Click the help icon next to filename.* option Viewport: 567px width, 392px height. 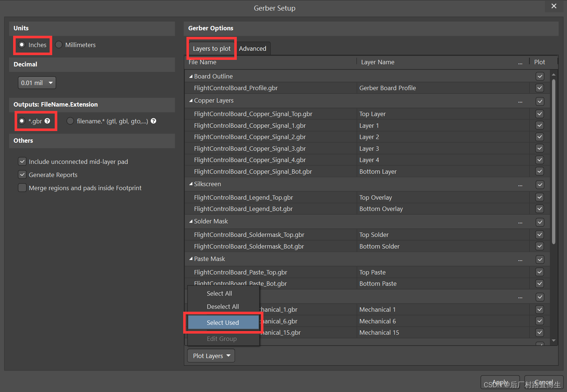click(x=154, y=121)
